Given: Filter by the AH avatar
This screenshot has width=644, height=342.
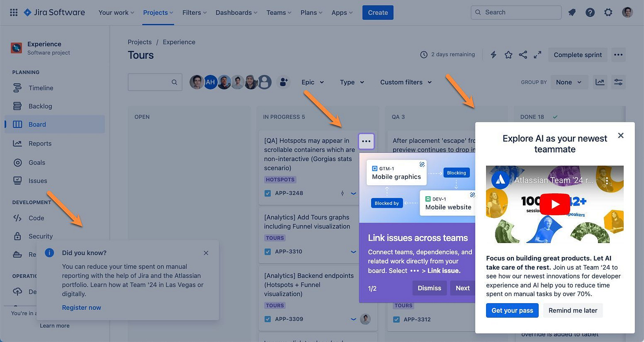Looking at the screenshot, I should pyautogui.click(x=210, y=82).
